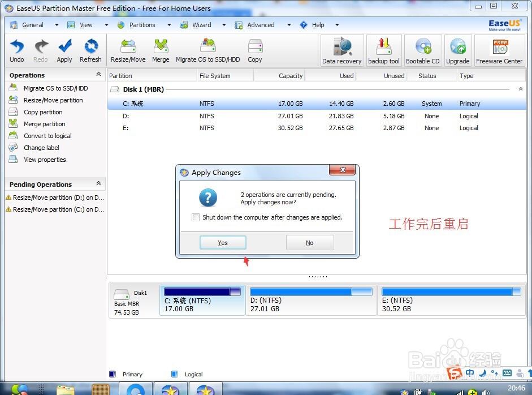This screenshot has height=395, width=532.
Task: Click the Windows Start button
Action: tap(20, 389)
